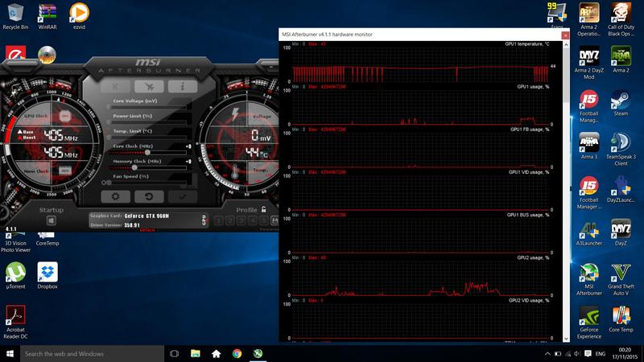Select the WinRAR desktop icon
The width and height of the screenshot is (644, 362).
(x=47, y=17)
